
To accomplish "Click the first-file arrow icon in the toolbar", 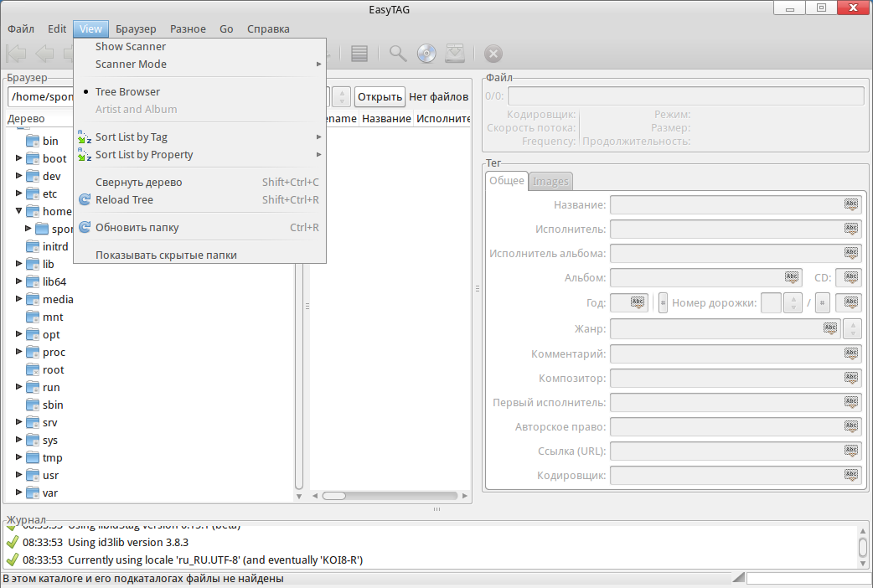I will pyautogui.click(x=15, y=54).
